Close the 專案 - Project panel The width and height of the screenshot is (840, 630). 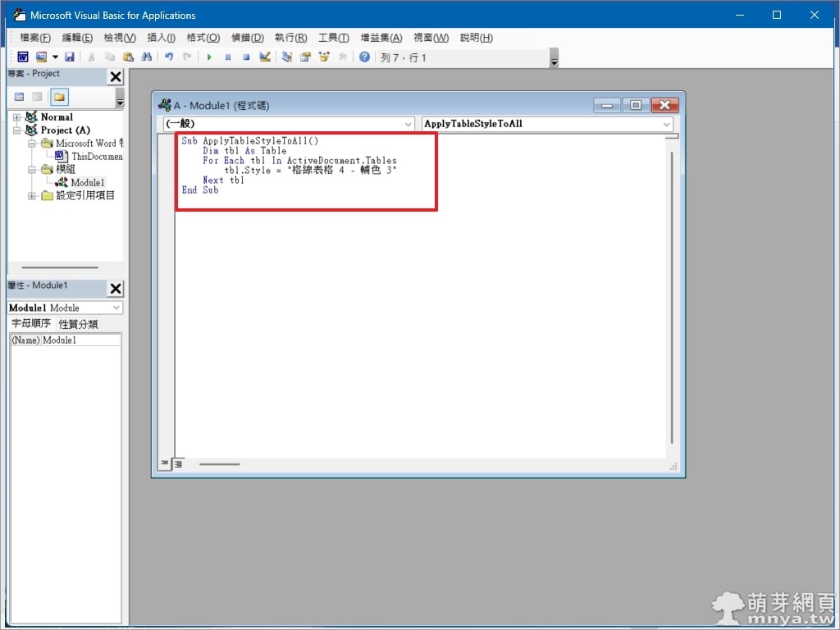point(116,77)
